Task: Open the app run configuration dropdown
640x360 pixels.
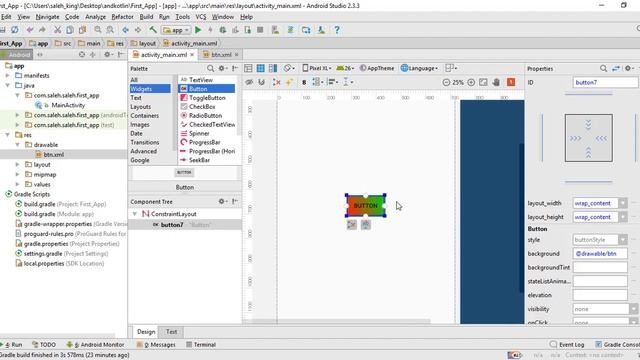Action: click(x=176, y=30)
